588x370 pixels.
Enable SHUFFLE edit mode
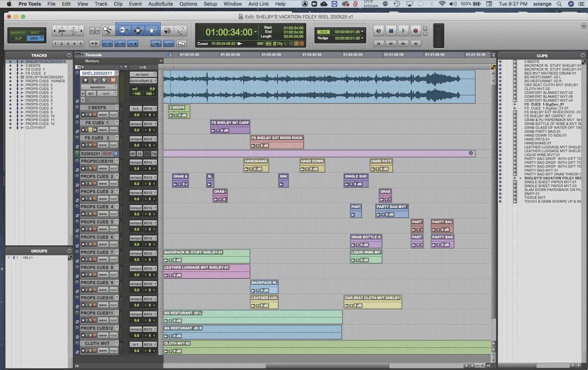(18, 33)
